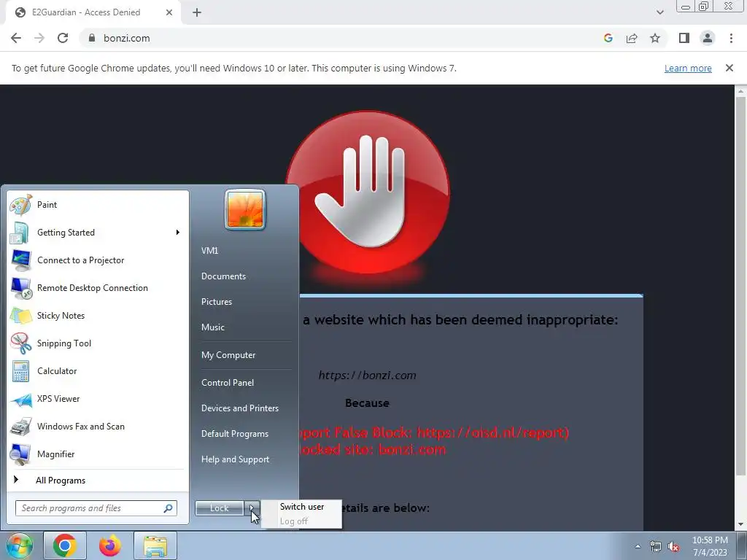Share this page icon
The width and height of the screenshot is (747, 560).
click(x=632, y=38)
